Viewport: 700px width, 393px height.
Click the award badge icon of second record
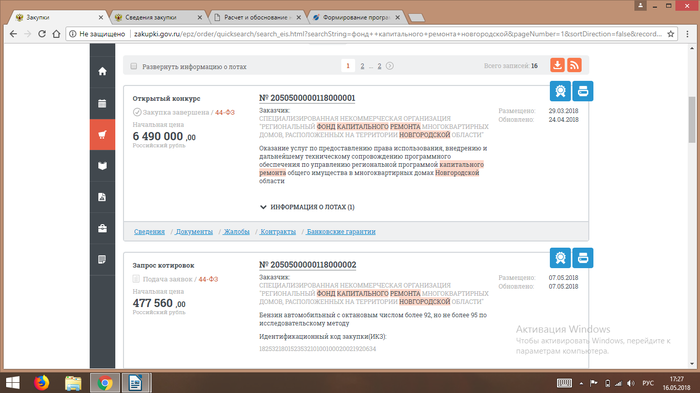pos(560,258)
